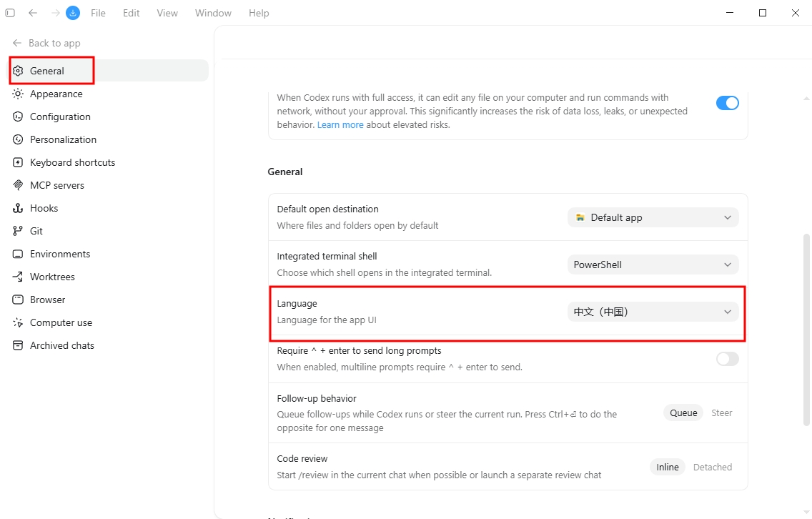The image size is (812, 519).
Task: Click the sidebar toggle icon in title bar
Action: pos(10,13)
